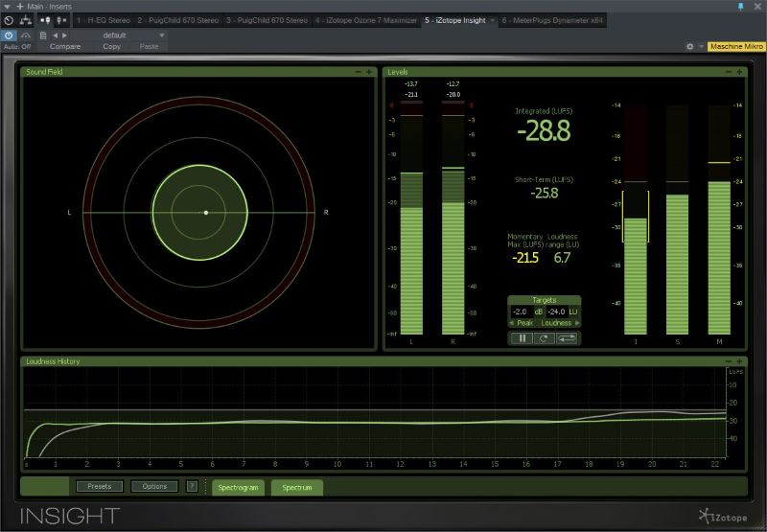Click the automation mode icon above Auto: Off

tap(26, 35)
